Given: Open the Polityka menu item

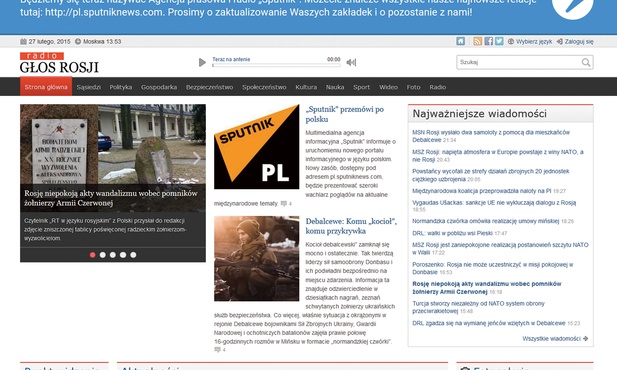Looking at the screenshot, I should (x=121, y=87).
